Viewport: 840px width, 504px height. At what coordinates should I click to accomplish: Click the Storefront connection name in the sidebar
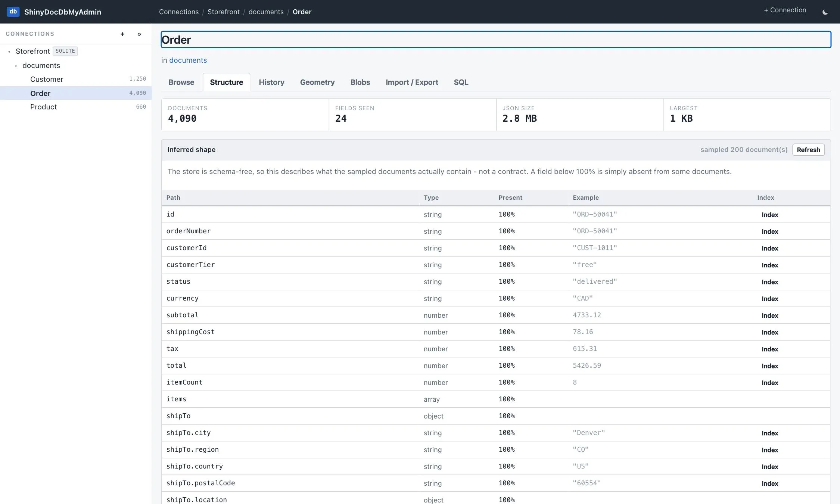tap(33, 51)
